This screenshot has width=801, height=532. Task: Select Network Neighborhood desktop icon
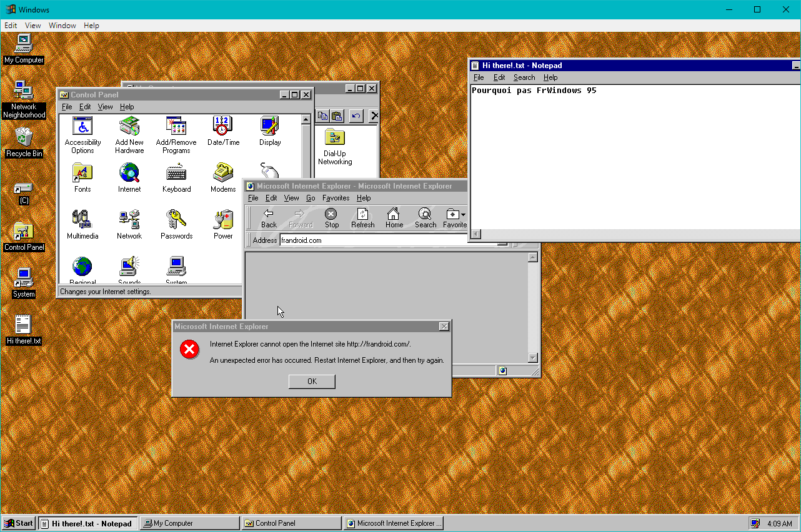tap(24, 100)
